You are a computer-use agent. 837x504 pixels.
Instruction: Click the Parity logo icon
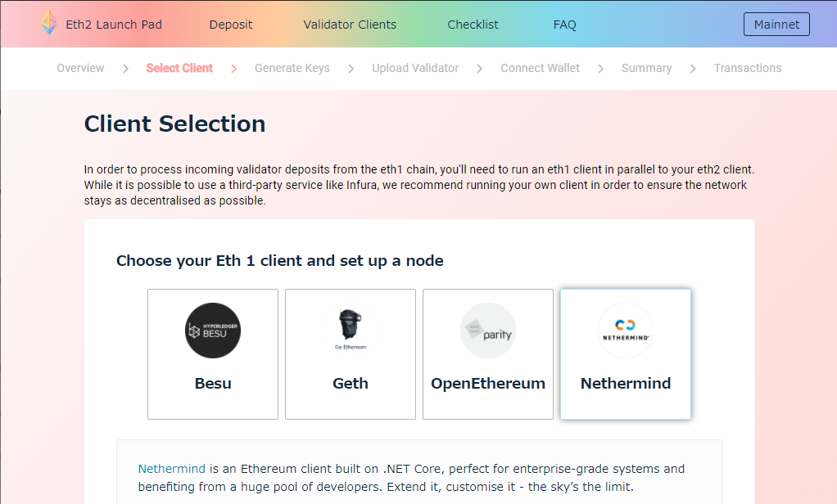pyautogui.click(x=488, y=331)
